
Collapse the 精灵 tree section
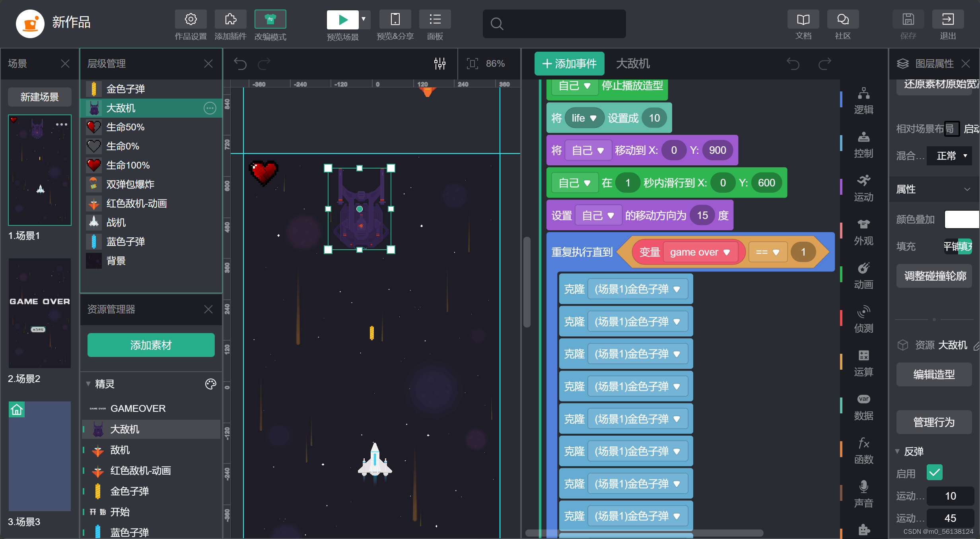pyautogui.click(x=88, y=384)
